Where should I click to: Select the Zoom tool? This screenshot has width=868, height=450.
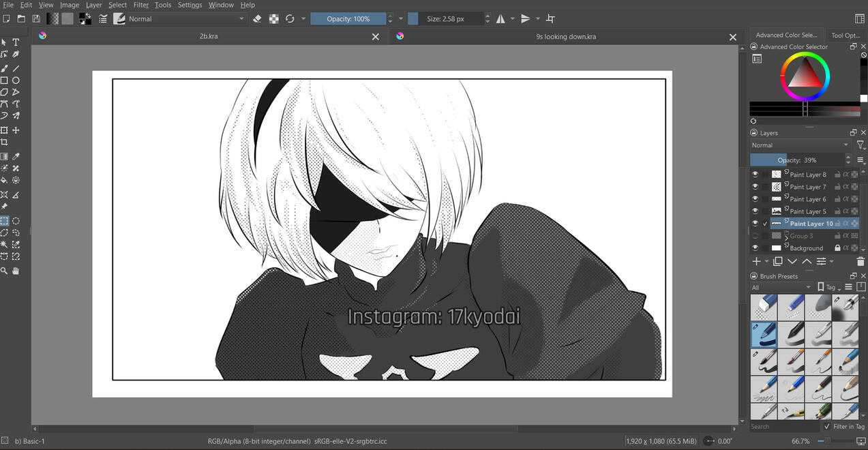point(4,271)
